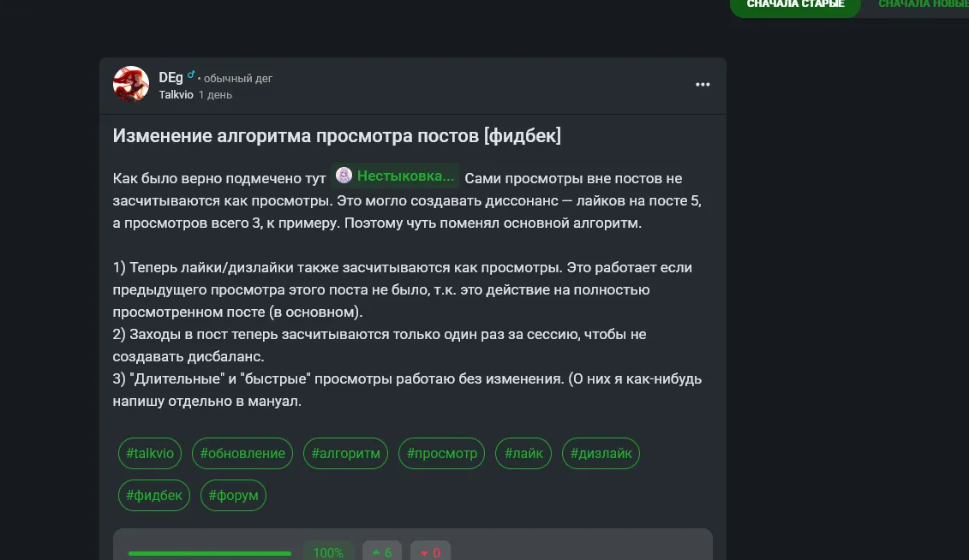Image resolution: width=969 pixels, height=560 pixels.
Task: Select the #алгоритм tag
Action: pyautogui.click(x=345, y=453)
